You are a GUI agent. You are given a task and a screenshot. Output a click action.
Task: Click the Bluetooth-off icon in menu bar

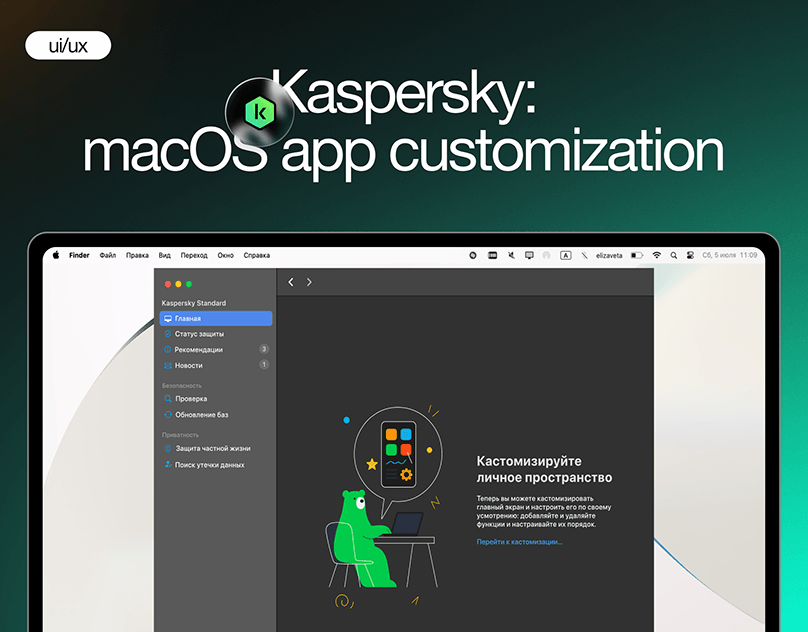click(584, 255)
